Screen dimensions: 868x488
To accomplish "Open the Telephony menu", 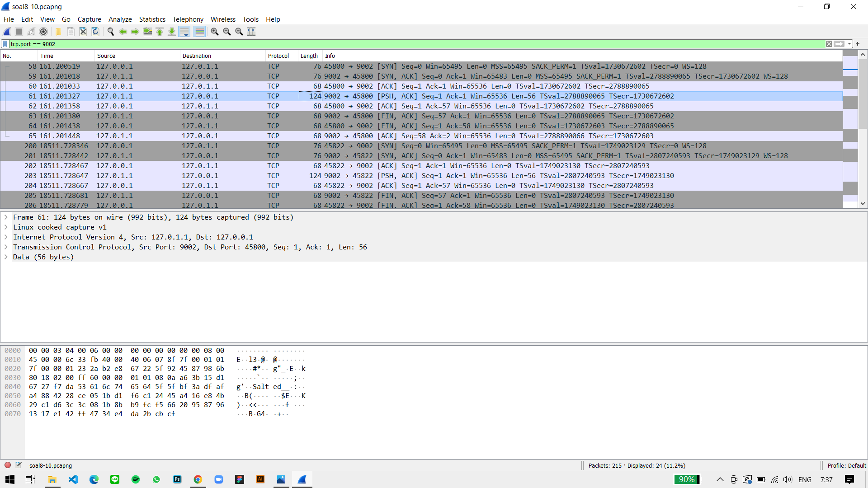I will point(188,19).
